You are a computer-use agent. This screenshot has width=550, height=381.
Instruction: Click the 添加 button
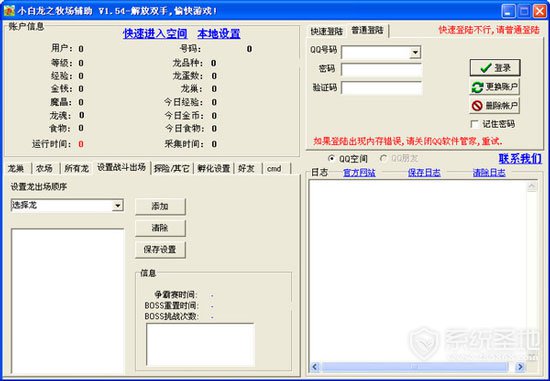coord(160,206)
